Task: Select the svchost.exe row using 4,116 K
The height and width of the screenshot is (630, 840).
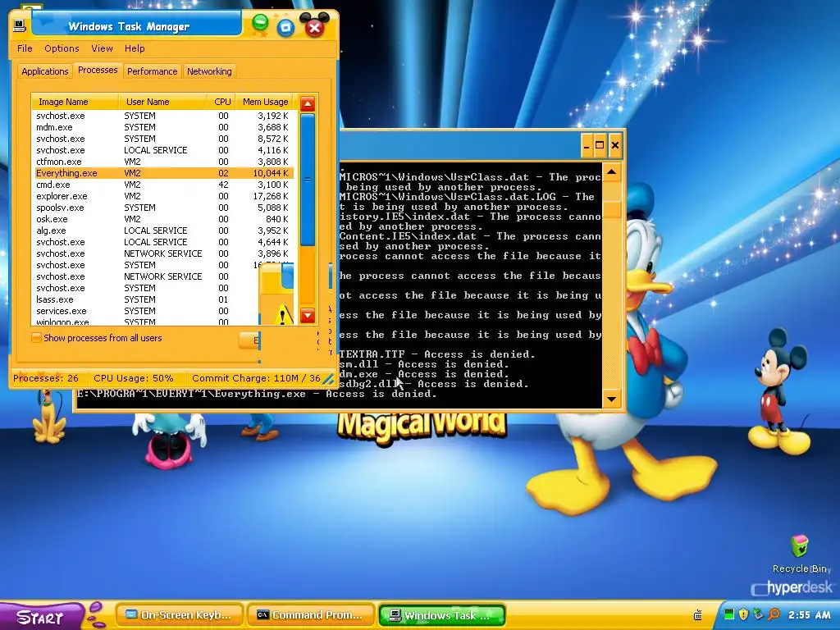Action: [163, 150]
